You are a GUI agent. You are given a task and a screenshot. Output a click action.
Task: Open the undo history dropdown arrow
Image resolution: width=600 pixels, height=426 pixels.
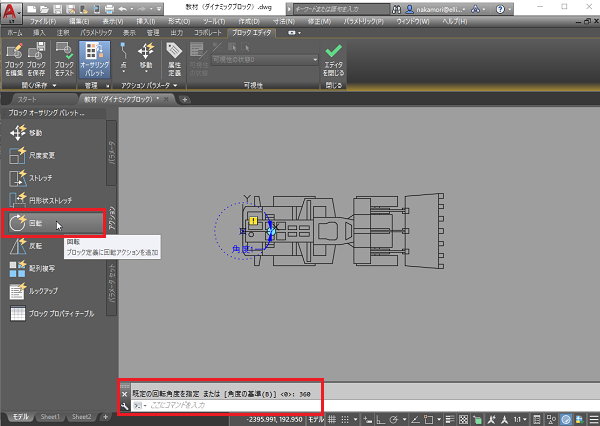132,9
